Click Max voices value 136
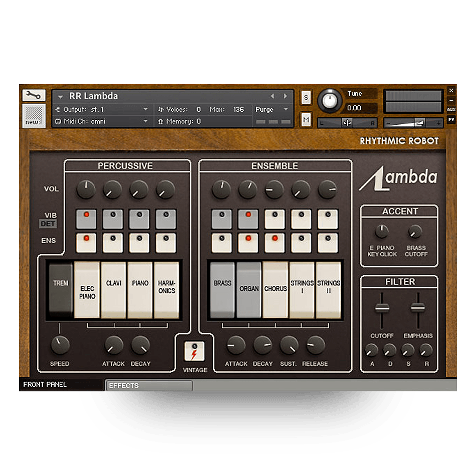This screenshot has width=476, height=476. click(x=239, y=109)
